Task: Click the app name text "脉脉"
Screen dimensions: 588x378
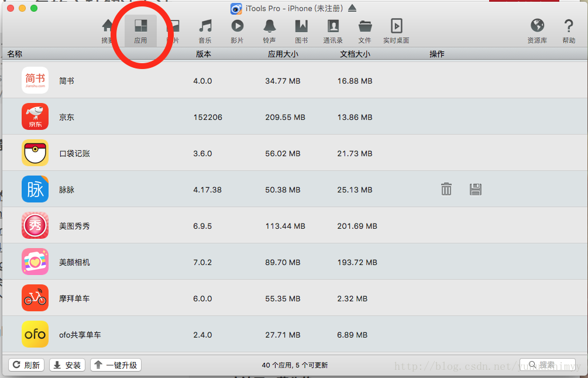Action: point(67,190)
